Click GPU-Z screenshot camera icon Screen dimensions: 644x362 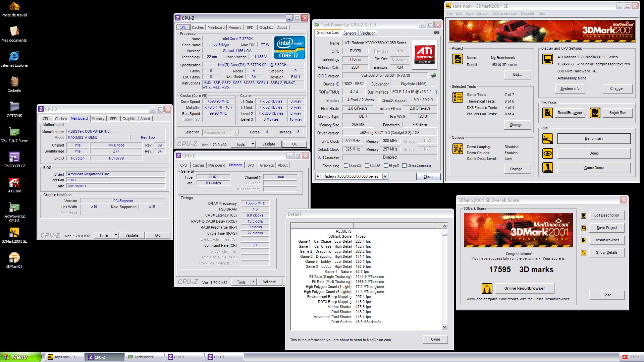pos(436,33)
